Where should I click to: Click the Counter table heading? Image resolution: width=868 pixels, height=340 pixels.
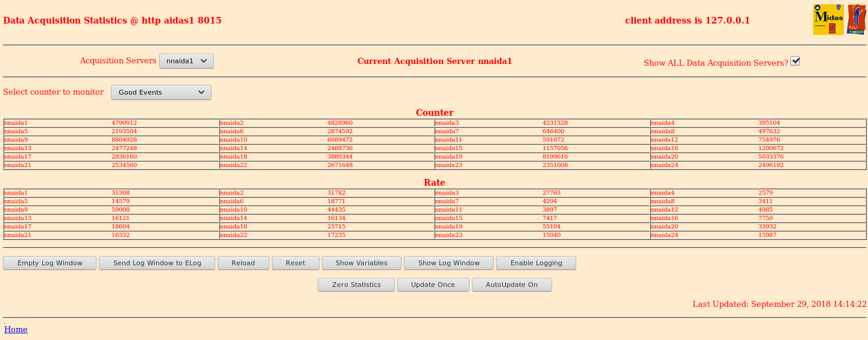click(x=435, y=113)
